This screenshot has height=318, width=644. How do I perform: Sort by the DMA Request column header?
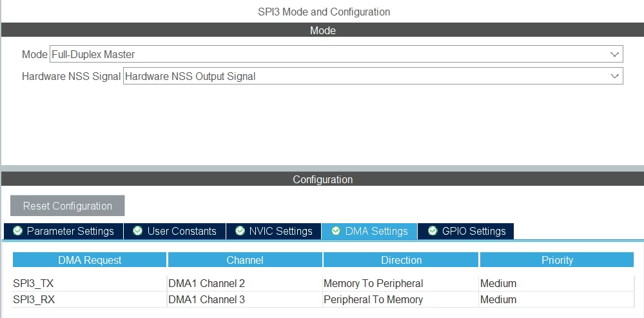pyautogui.click(x=90, y=260)
